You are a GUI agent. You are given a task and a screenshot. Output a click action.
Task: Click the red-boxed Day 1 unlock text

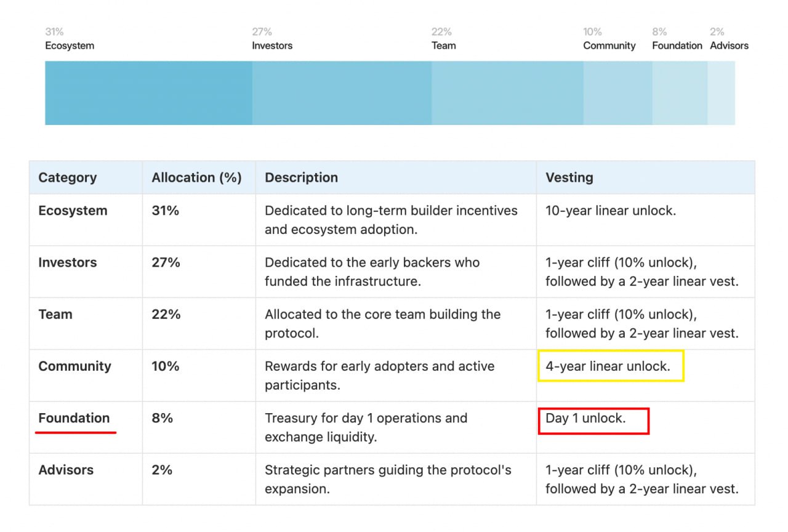[x=585, y=419]
